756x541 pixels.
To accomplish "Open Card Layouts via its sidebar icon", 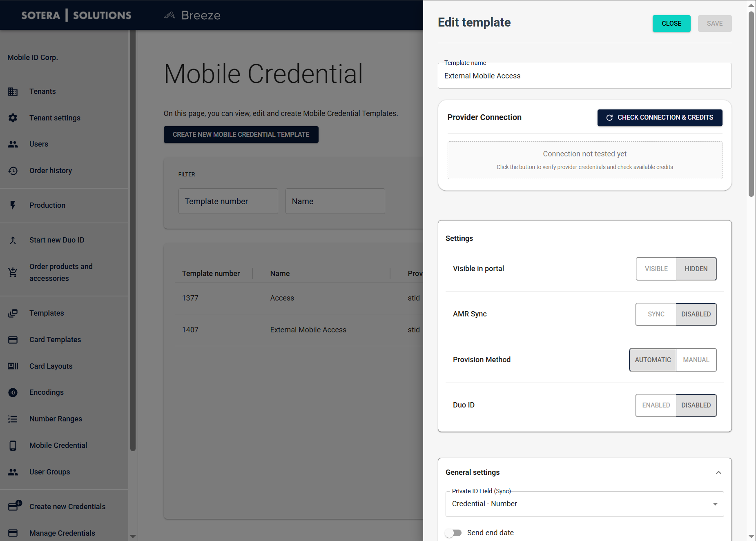I will 13,366.
